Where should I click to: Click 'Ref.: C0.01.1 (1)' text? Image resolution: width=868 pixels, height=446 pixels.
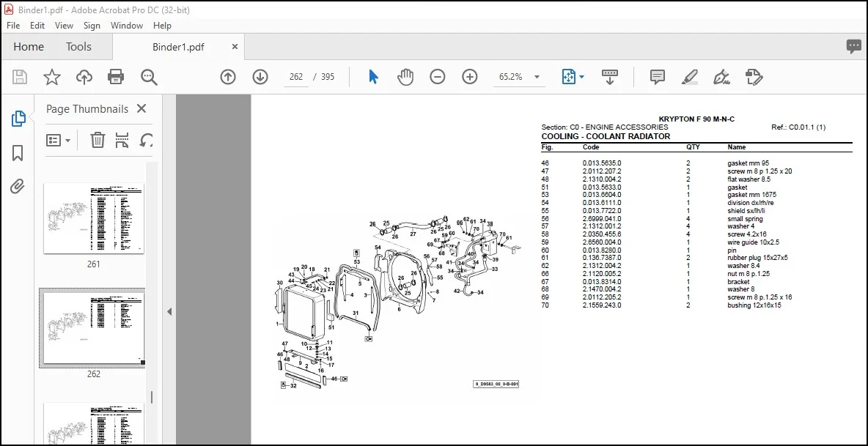pos(798,127)
